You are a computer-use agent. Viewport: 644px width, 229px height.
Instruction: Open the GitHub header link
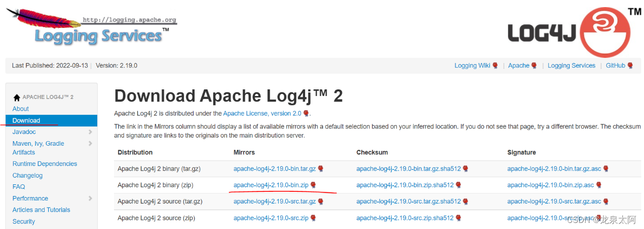[x=616, y=66]
